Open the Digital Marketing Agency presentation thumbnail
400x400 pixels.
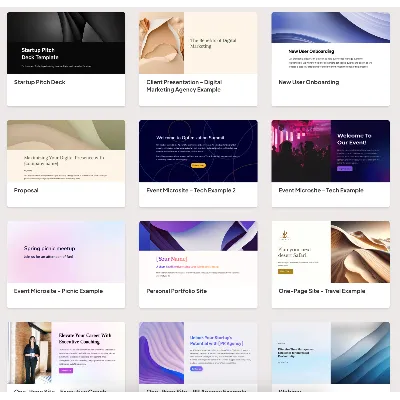(x=198, y=43)
